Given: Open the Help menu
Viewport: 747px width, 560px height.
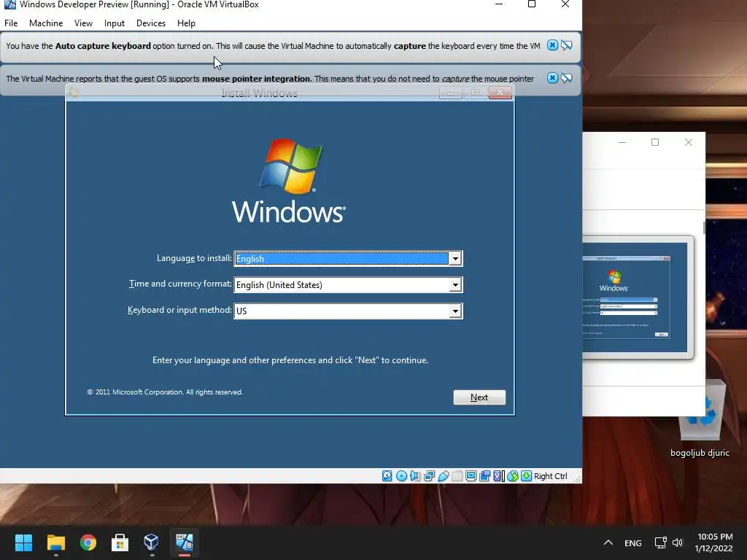Looking at the screenshot, I should click(x=186, y=23).
